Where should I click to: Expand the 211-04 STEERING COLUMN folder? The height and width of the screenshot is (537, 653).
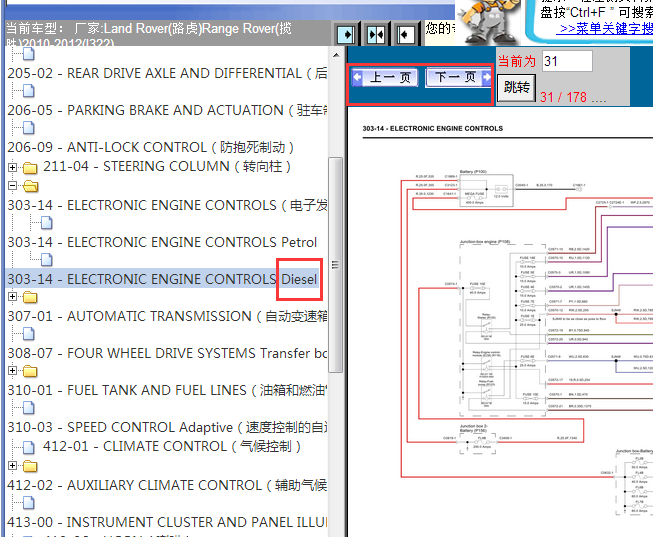pyautogui.click(x=12, y=167)
